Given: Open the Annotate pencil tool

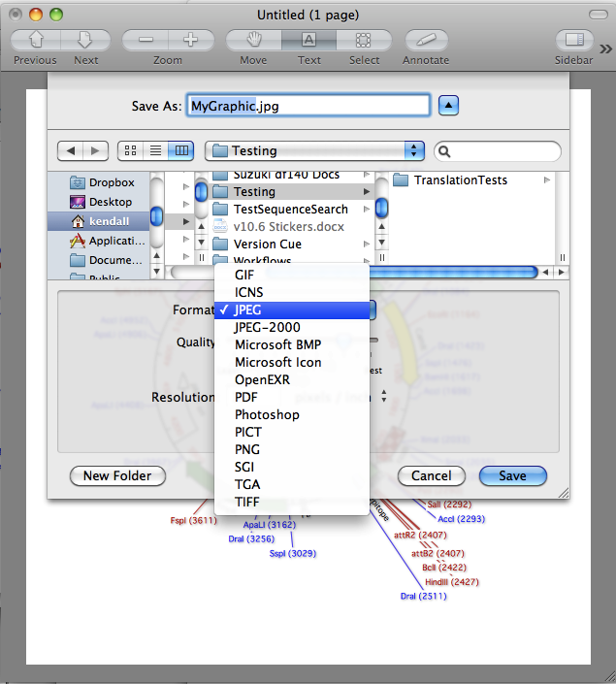Looking at the screenshot, I should 426,41.
